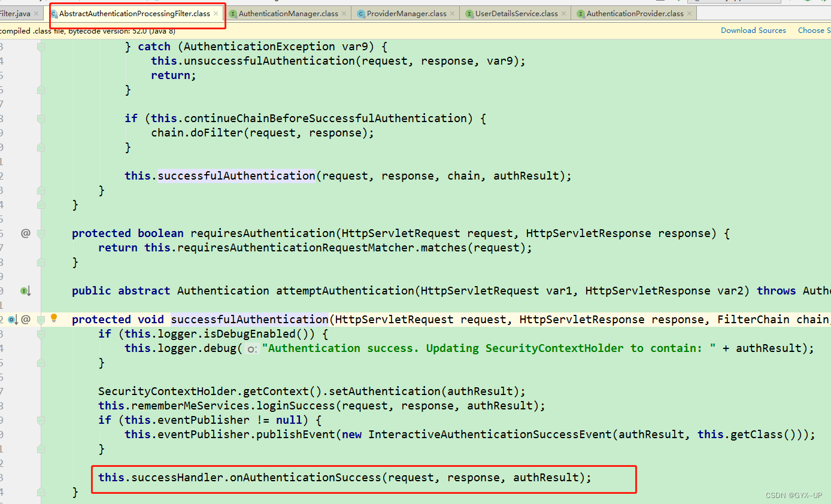This screenshot has width=831, height=504.
Task: Click the 'return;' statement in catch block
Action: tap(174, 75)
